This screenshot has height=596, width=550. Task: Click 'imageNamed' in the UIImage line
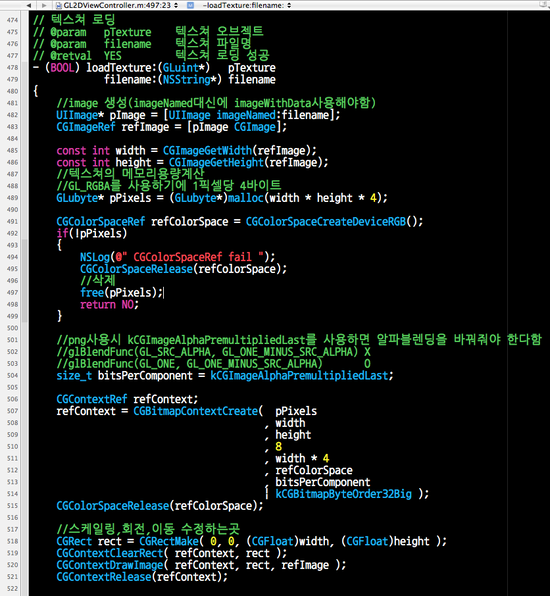(x=246, y=115)
